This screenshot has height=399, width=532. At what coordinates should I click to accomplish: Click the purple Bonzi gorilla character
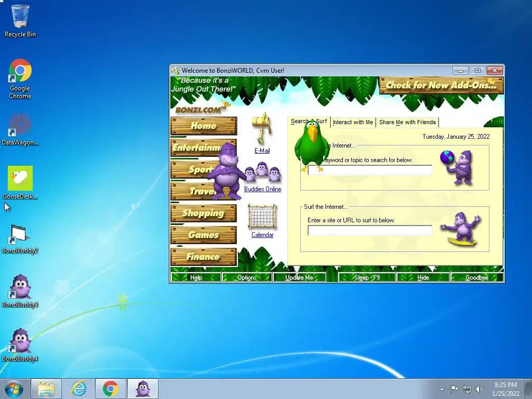point(227,171)
